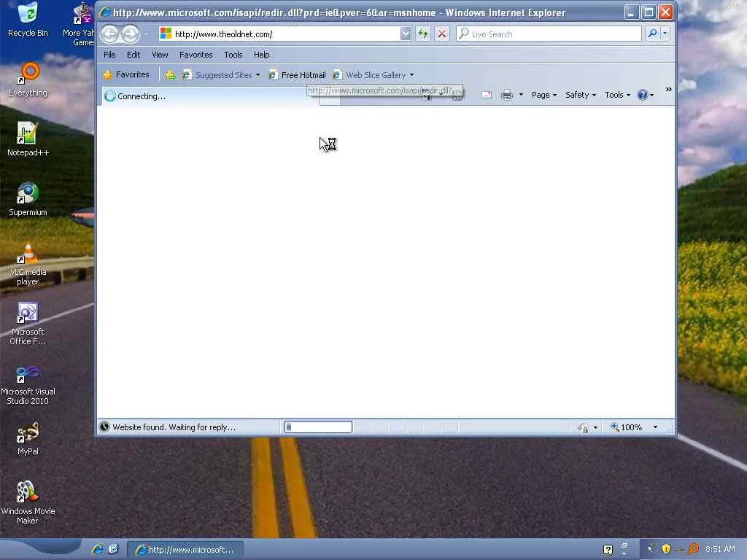
Task: Open the VLC media player shortcut
Action: tap(28, 264)
